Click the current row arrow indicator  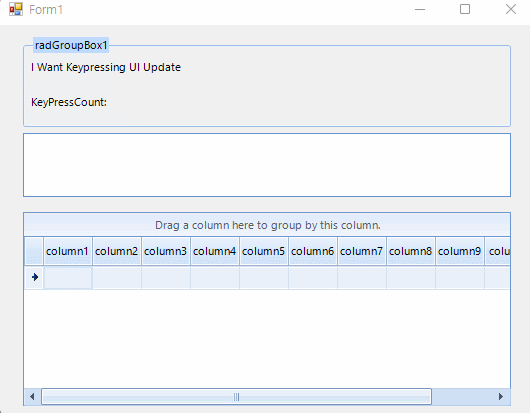click(x=34, y=277)
